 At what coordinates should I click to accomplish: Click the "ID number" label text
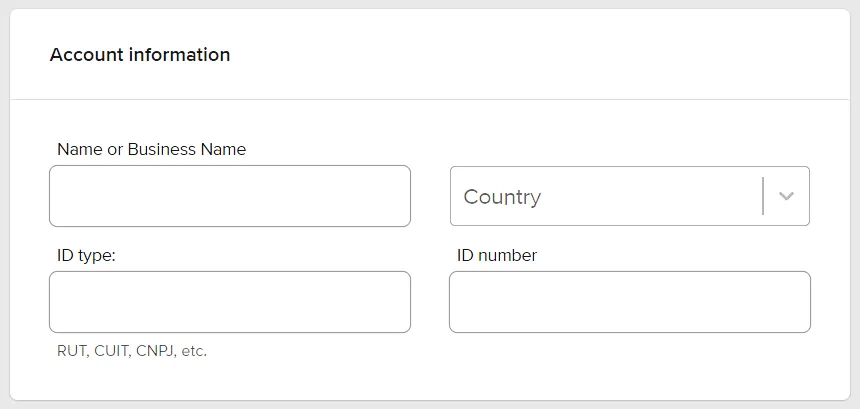click(497, 255)
